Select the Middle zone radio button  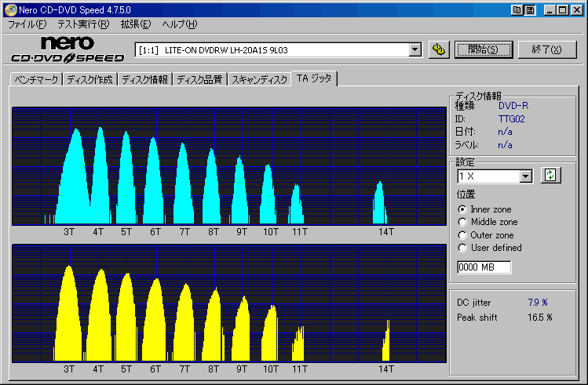[x=462, y=222]
